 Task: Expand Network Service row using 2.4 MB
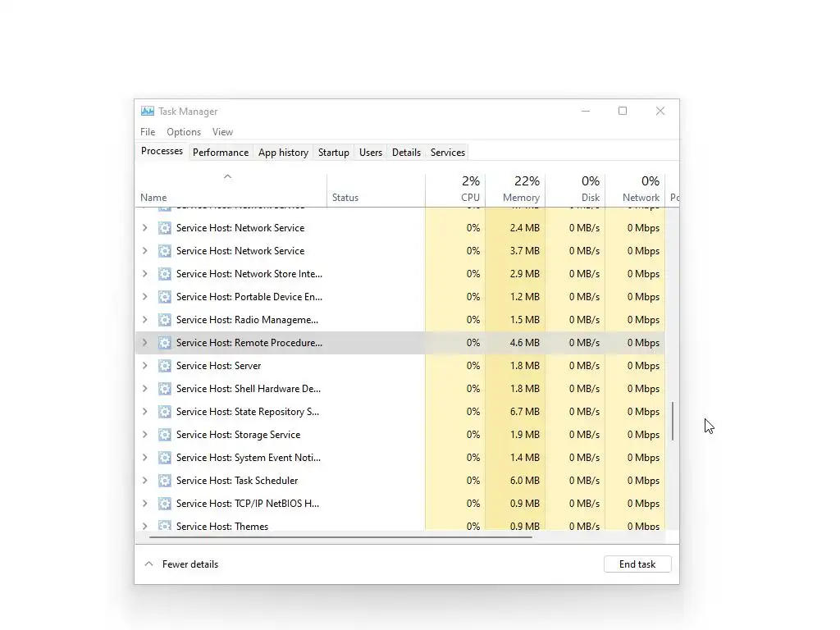(144, 228)
